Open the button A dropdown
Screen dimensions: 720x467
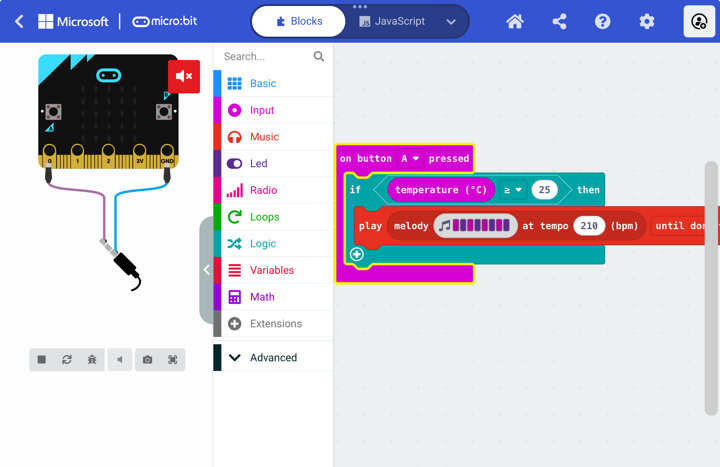point(410,158)
